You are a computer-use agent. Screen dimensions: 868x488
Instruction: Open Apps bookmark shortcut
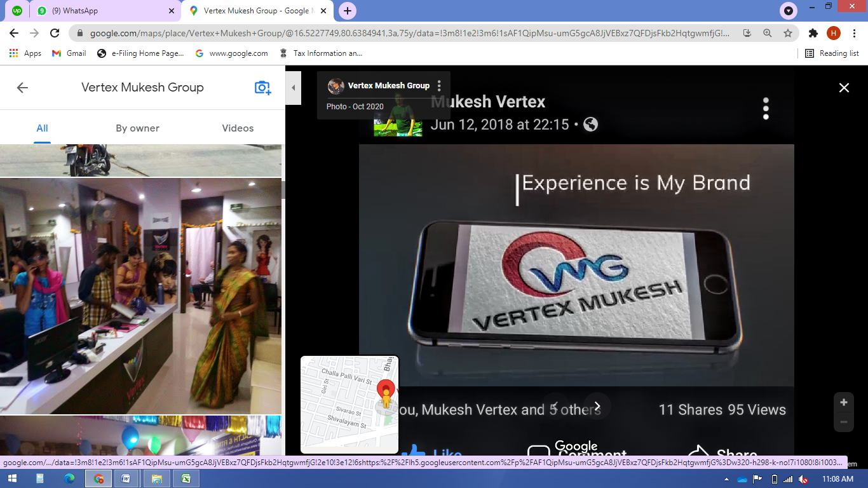tap(25, 53)
